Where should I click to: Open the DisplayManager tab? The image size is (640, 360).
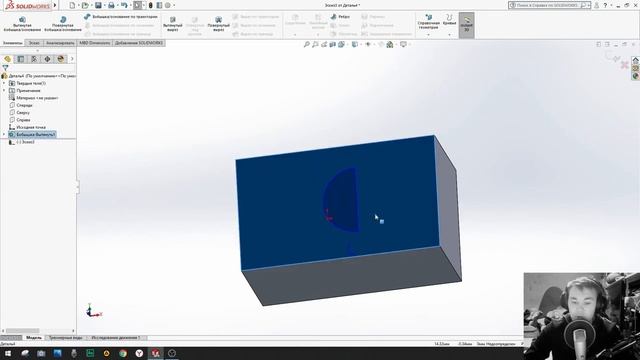[x=61, y=59]
